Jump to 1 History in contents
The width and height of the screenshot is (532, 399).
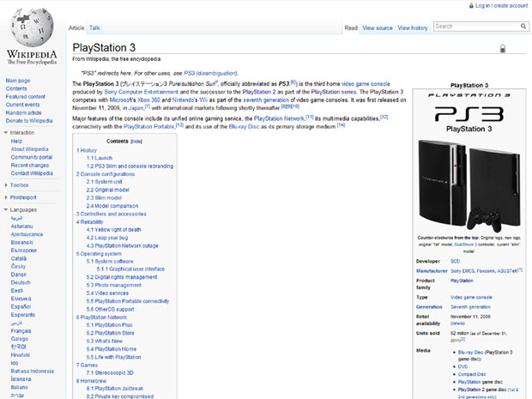point(87,150)
